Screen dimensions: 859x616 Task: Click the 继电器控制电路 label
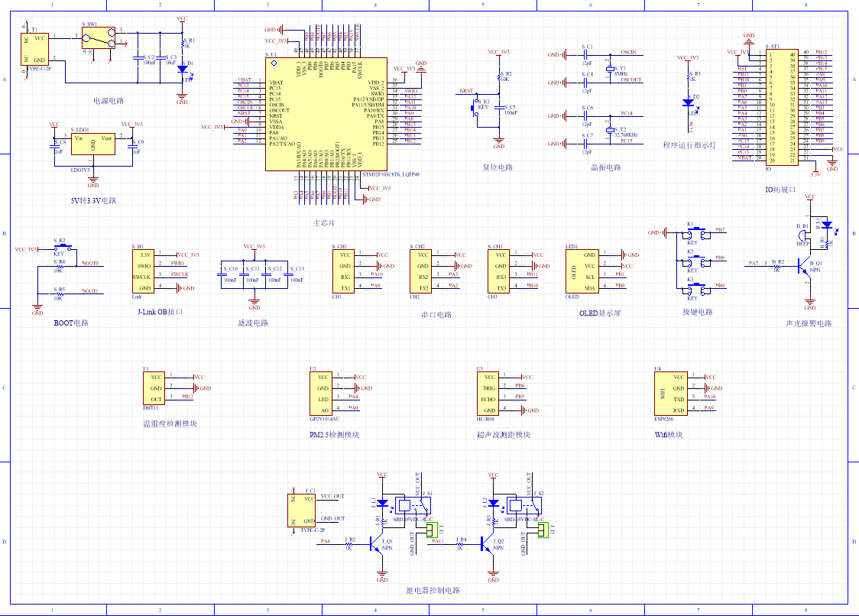pos(433,590)
